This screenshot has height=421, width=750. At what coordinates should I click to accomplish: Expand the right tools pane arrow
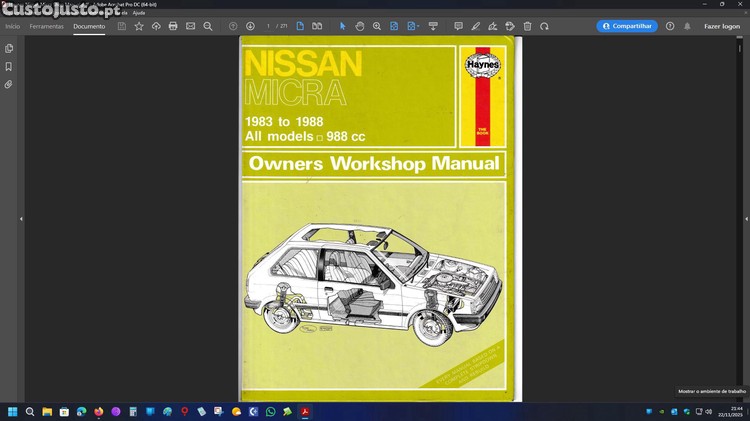click(x=746, y=219)
